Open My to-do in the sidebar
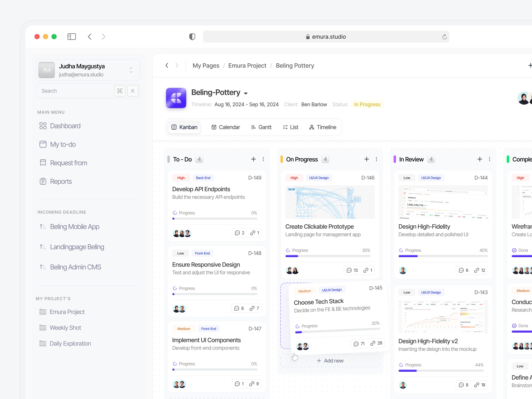 [63, 144]
